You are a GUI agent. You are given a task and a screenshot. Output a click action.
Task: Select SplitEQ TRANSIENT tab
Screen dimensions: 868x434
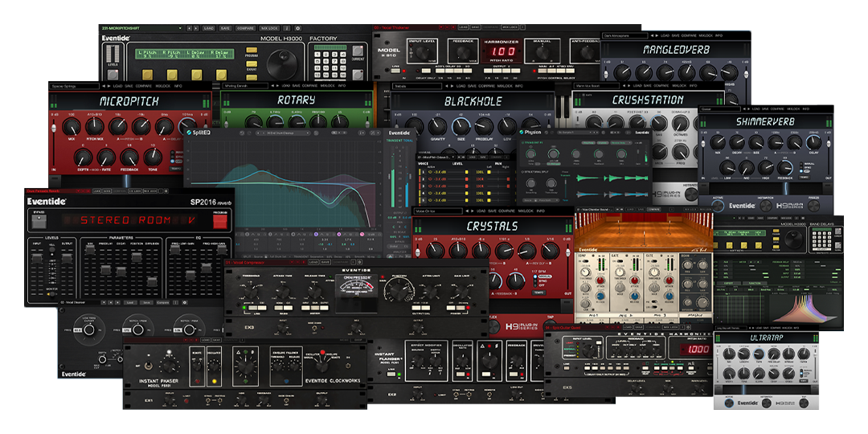[x=393, y=141]
